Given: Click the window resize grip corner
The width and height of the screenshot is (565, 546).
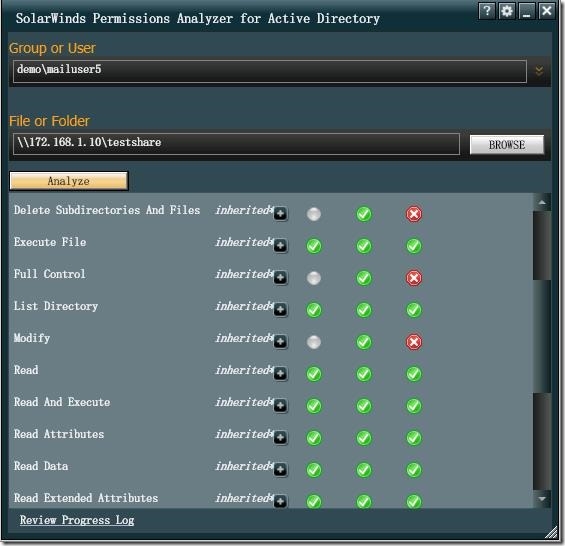Looking at the screenshot, I should [x=551, y=532].
